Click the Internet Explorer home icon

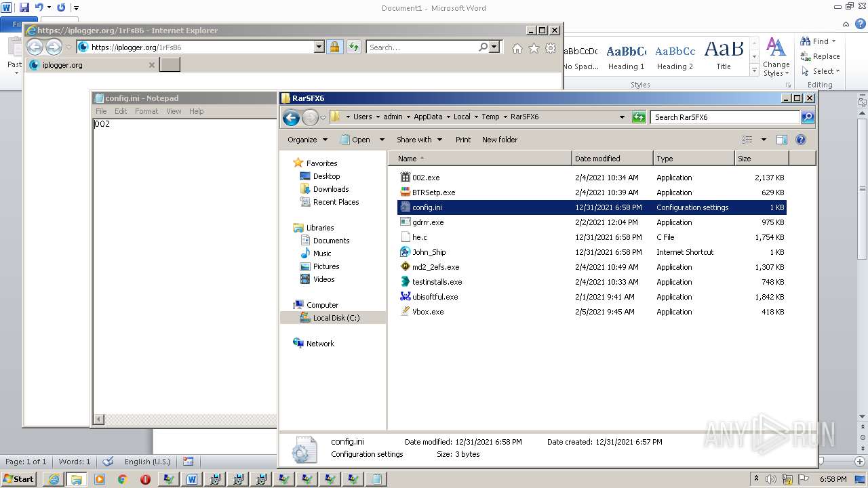click(x=517, y=48)
